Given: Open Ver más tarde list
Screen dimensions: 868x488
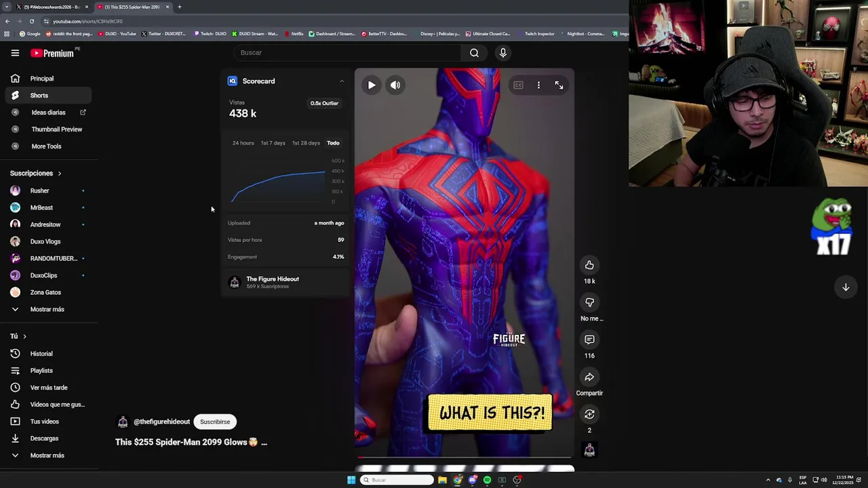Looking at the screenshot, I should click(x=47, y=388).
